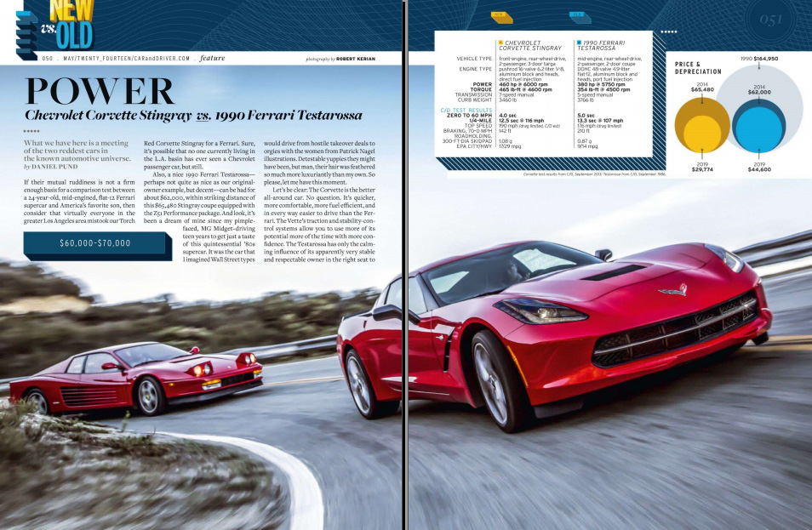
Task: Click the 'CHEVROLET CORVETTE STINGRAY' table column header
Action: click(529, 46)
